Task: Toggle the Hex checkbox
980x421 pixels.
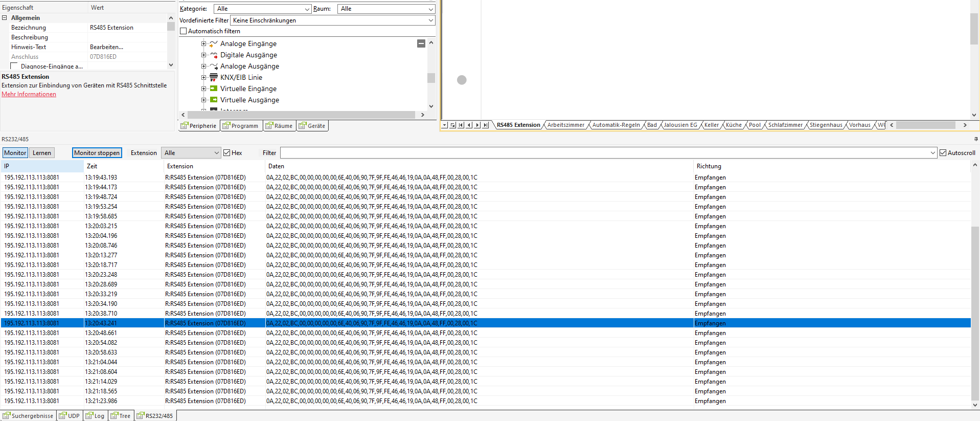Action: click(x=227, y=152)
